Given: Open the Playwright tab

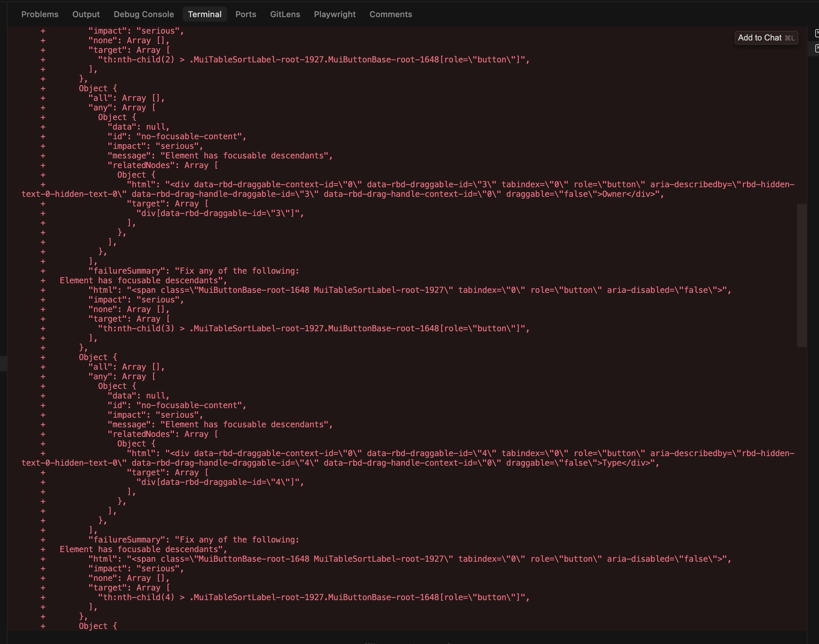Looking at the screenshot, I should (334, 14).
